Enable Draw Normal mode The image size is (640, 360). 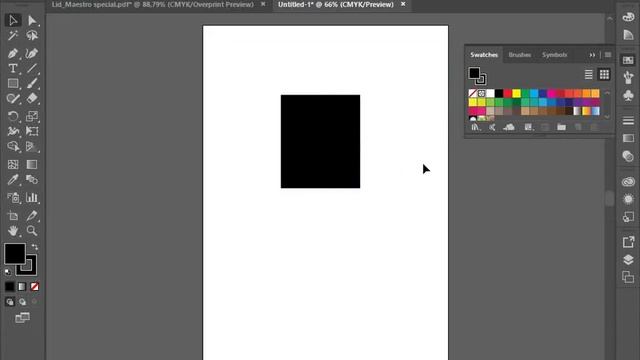[10, 302]
